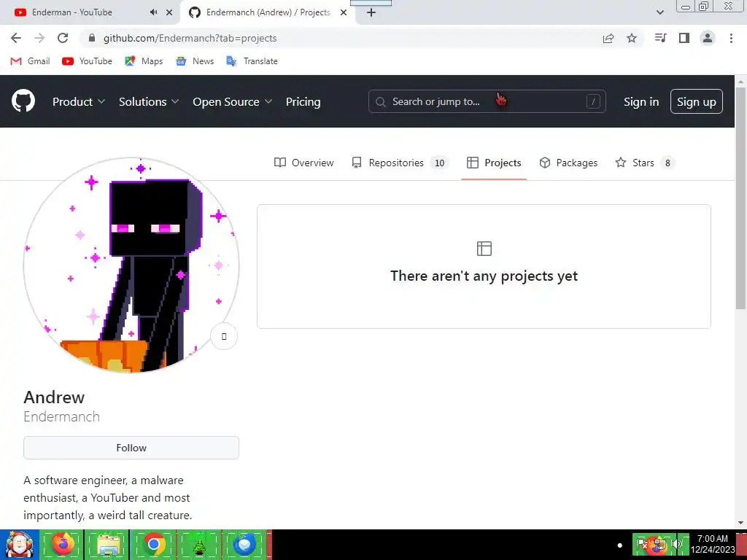Expand the Open Source menu

(x=233, y=101)
